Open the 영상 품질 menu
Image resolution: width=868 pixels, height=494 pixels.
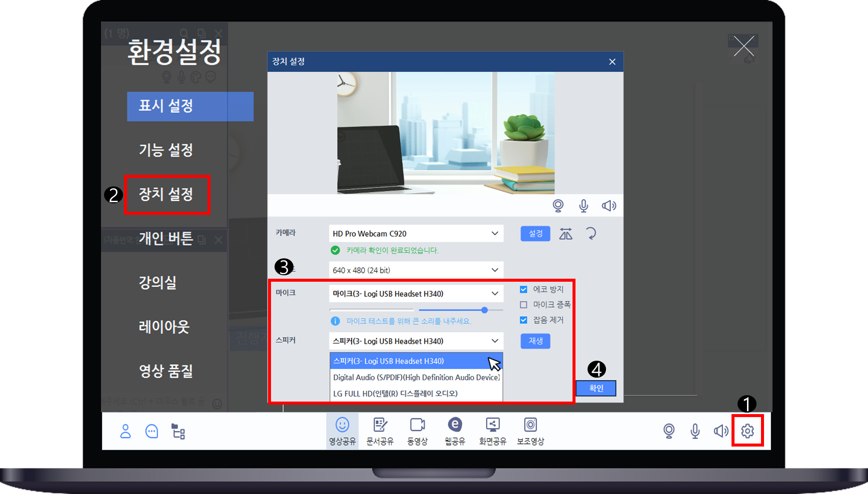tap(166, 371)
